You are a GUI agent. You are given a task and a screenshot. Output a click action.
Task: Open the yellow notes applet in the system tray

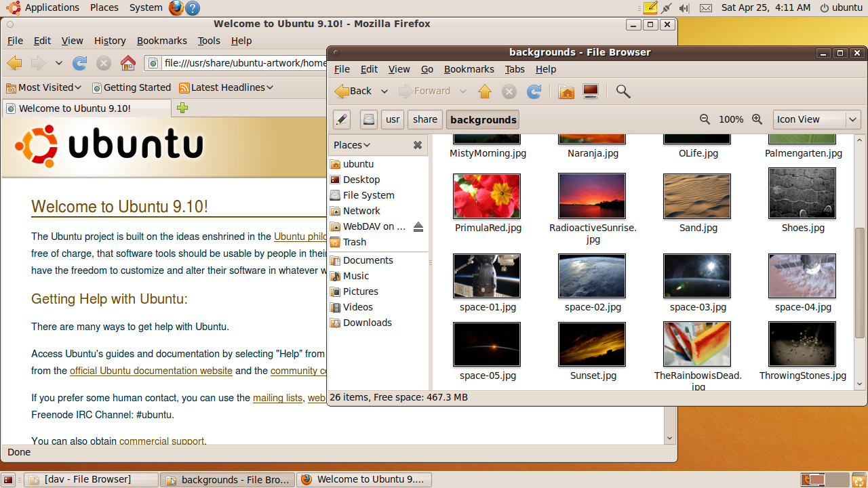pyautogui.click(x=650, y=8)
